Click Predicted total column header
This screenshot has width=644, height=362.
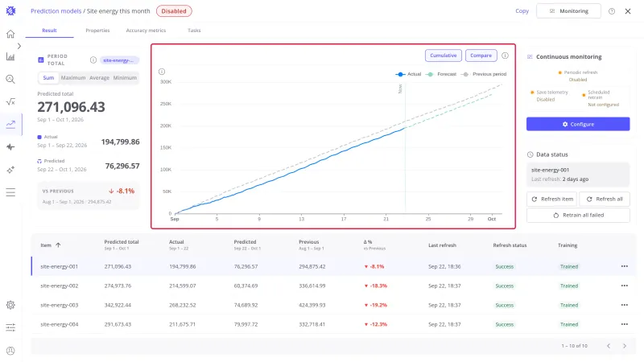tap(122, 242)
